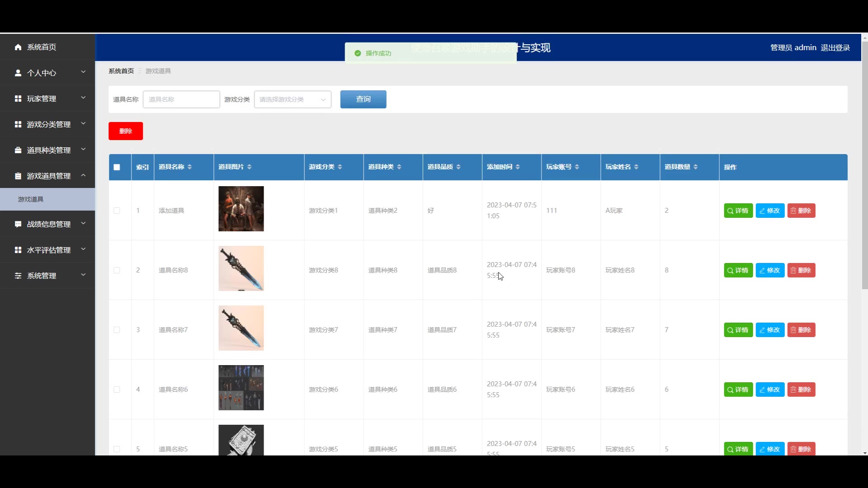Toggle the select-all checkbox in table header
The width and height of the screenshot is (868, 488).
117,167
